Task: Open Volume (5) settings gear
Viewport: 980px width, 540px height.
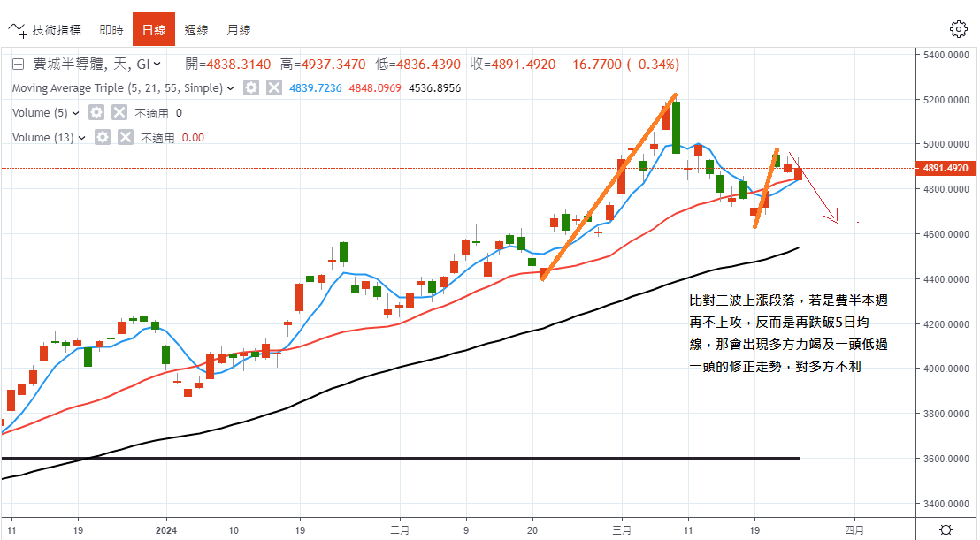Action: click(x=96, y=113)
